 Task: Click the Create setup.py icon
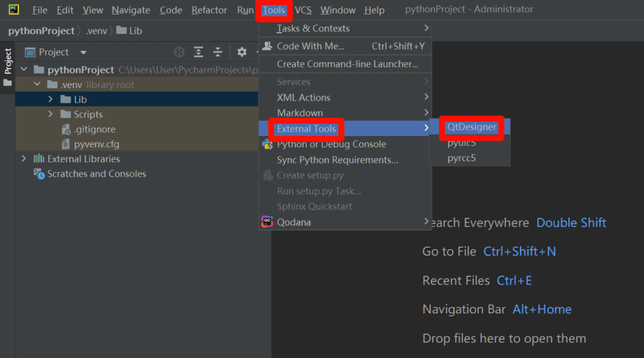268,176
